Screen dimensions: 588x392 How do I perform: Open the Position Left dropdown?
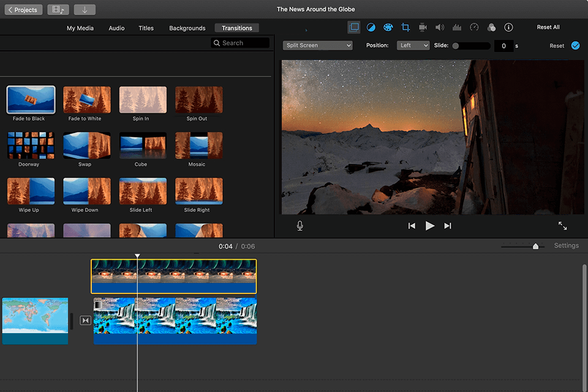413,45
